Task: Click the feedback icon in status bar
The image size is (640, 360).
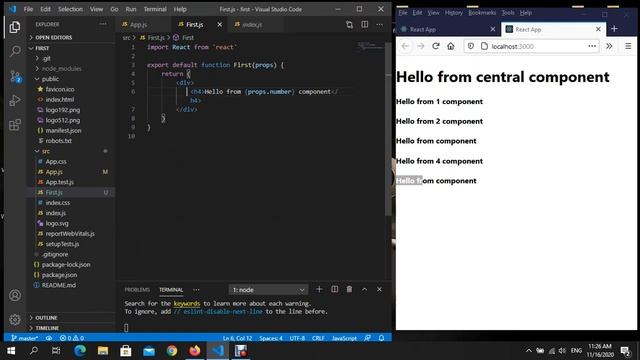Action: 368,338
